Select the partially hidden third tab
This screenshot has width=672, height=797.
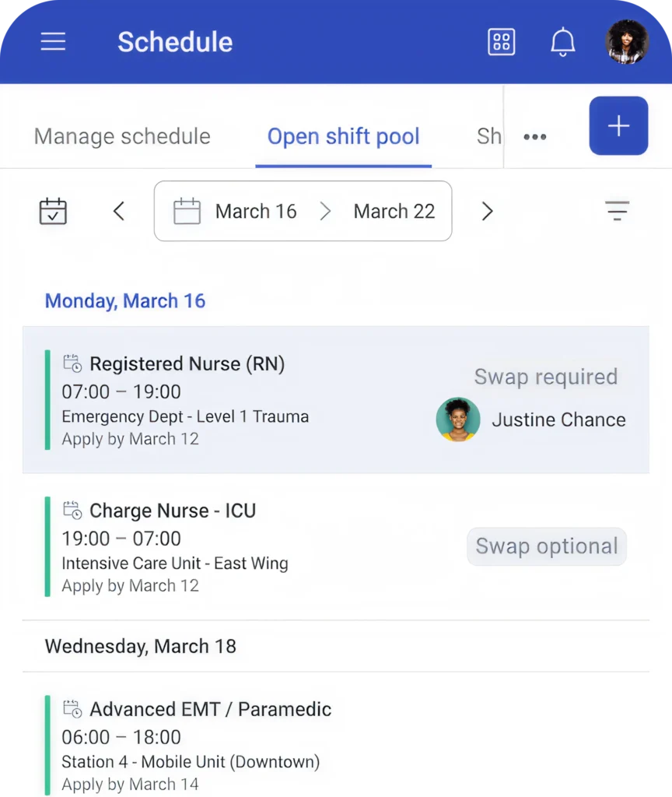coord(488,137)
